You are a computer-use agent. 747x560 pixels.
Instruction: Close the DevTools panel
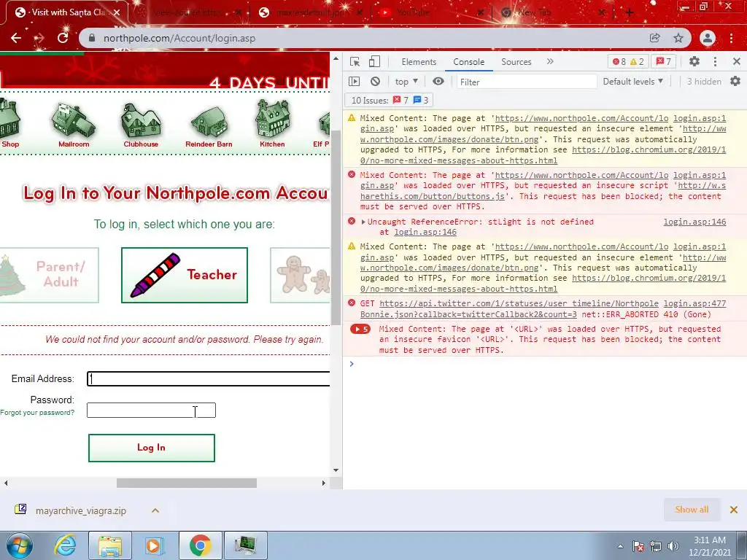737,61
